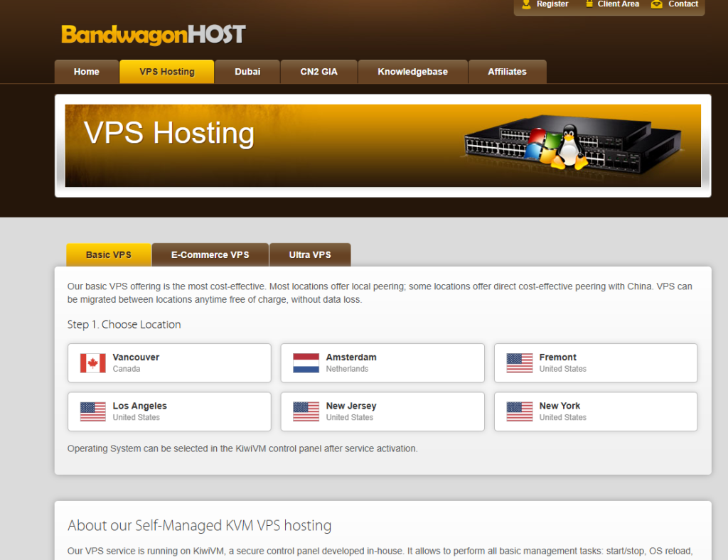The image size is (728, 560).
Task: Choose the Vancouver location label
Action: point(136,357)
